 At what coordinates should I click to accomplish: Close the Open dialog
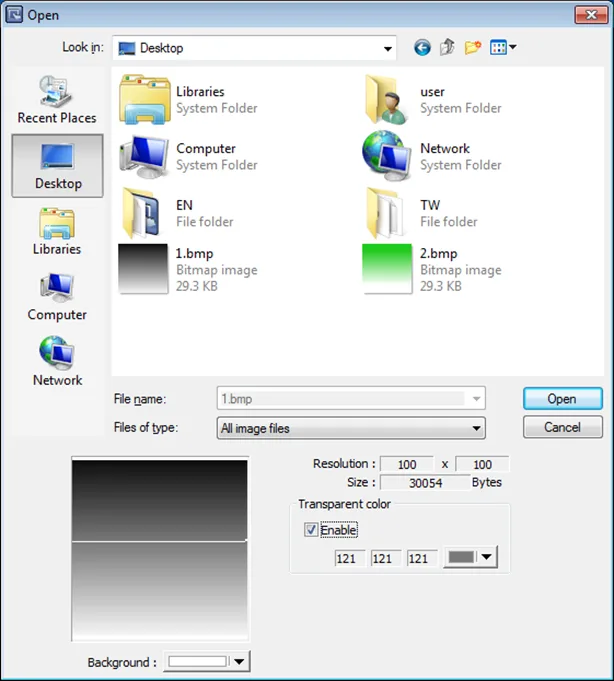pos(591,15)
